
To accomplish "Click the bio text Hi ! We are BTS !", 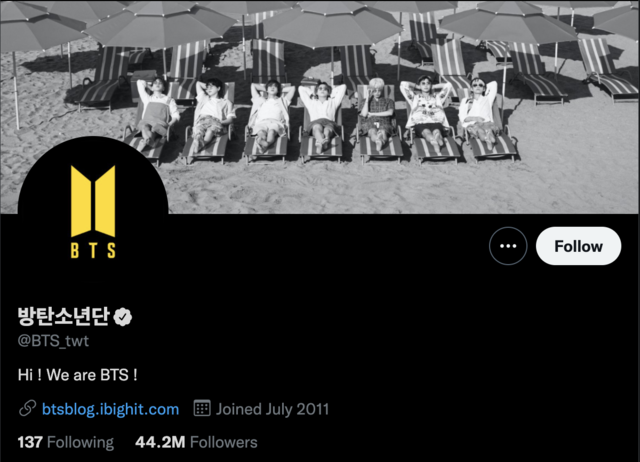I will click(78, 375).
